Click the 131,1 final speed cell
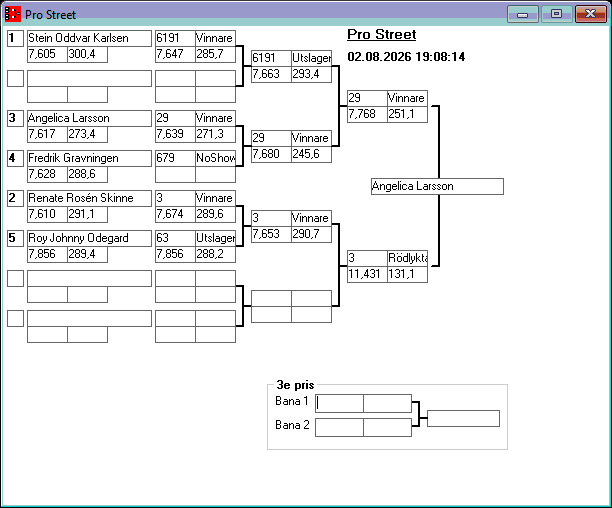Screen dimensions: 612x508 [x=407, y=274]
